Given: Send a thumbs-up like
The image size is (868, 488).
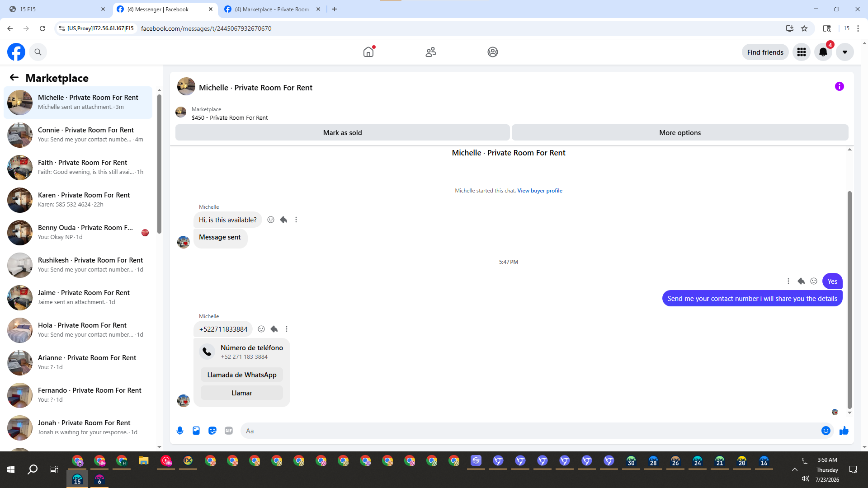Looking at the screenshot, I should tap(844, 431).
